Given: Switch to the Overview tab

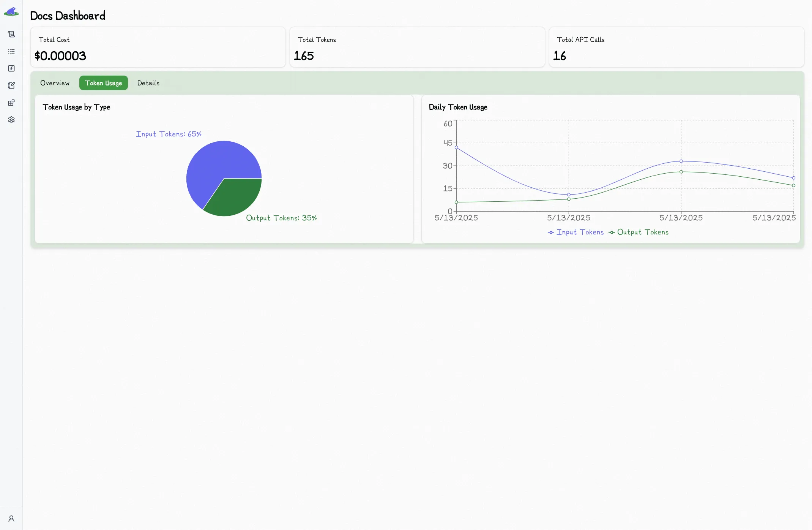Looking at the screenshot, I should click(x=55, y=83).
